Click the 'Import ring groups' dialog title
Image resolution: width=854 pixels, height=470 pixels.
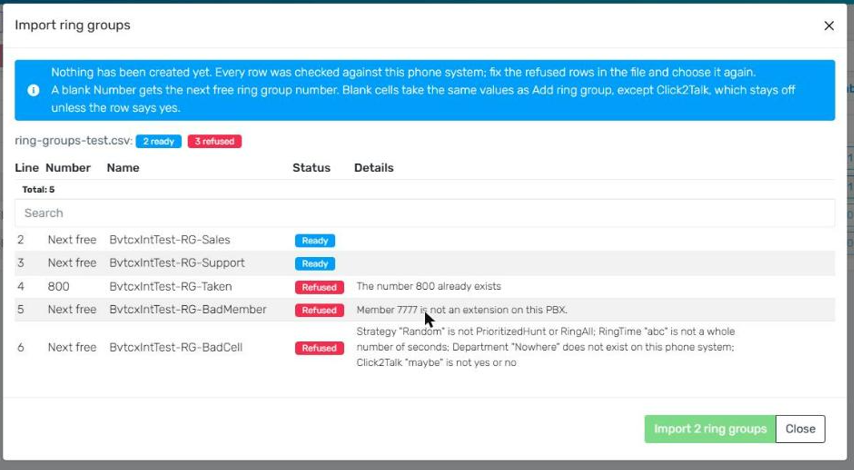point(72,25)
